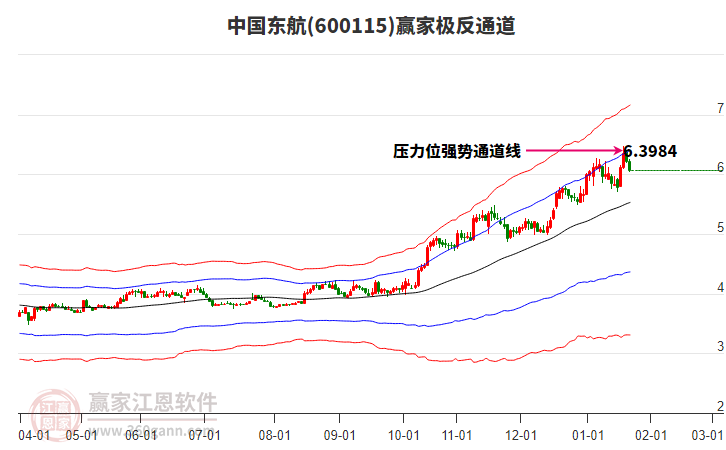The width and height of the screenshot is (726, 450).
Task: Click the 10-01 date axis label
Action: (x=403, y=436)
